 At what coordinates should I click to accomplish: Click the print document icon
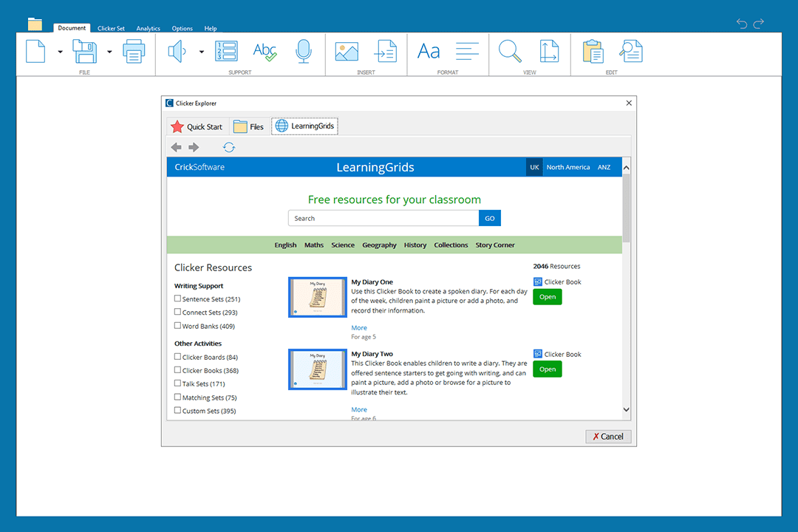tap(134, 51)
